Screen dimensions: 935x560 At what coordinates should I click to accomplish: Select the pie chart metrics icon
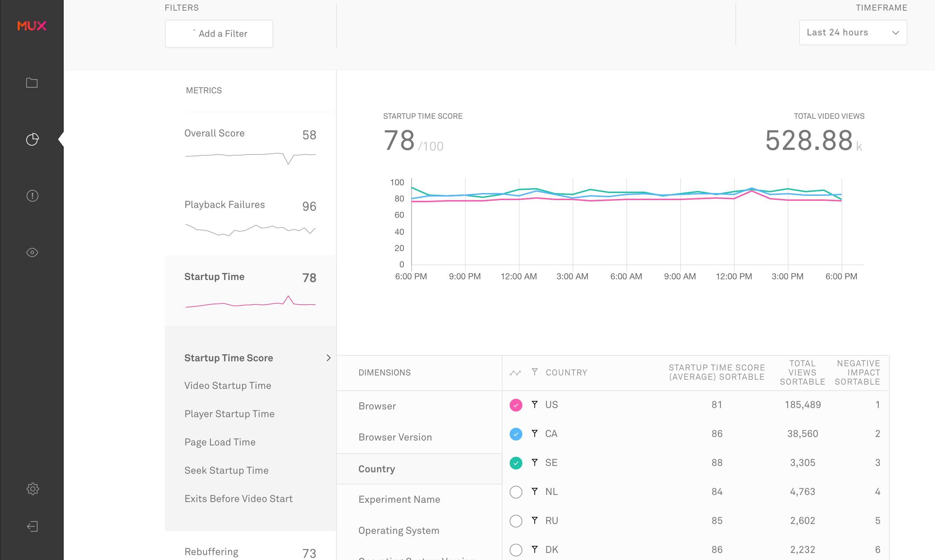coord(32,139)
